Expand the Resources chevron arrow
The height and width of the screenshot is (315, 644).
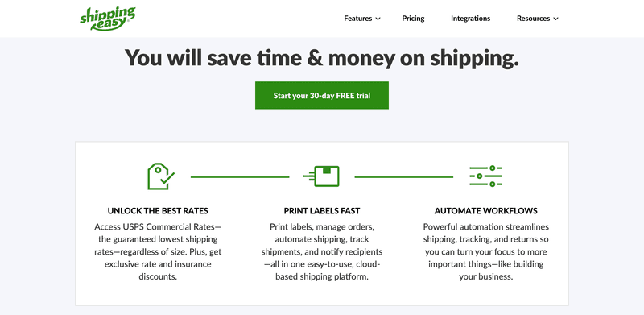(x=555, y=19)
